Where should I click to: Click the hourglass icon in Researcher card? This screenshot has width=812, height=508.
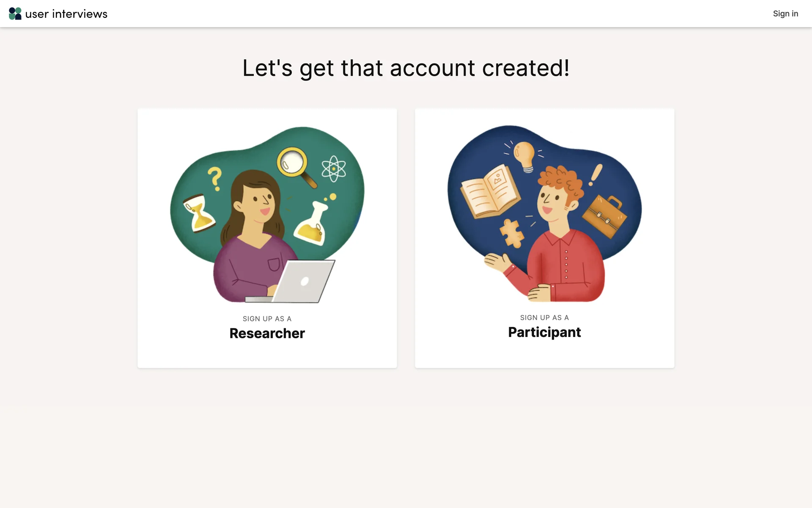199,213
